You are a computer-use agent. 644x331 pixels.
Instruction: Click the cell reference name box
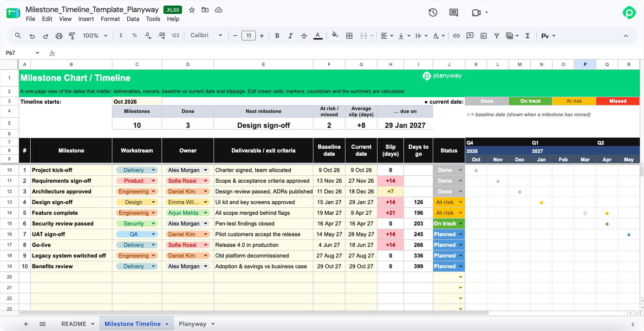tap(18, 53)
